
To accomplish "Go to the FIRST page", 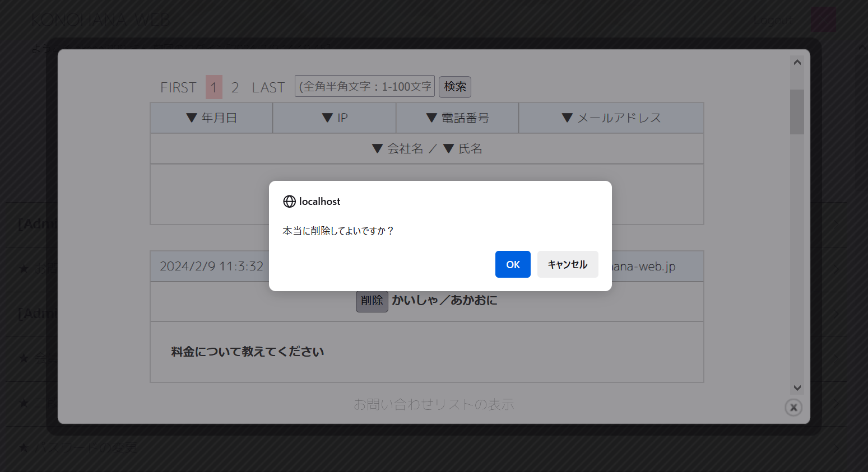I will click(178, 87).
